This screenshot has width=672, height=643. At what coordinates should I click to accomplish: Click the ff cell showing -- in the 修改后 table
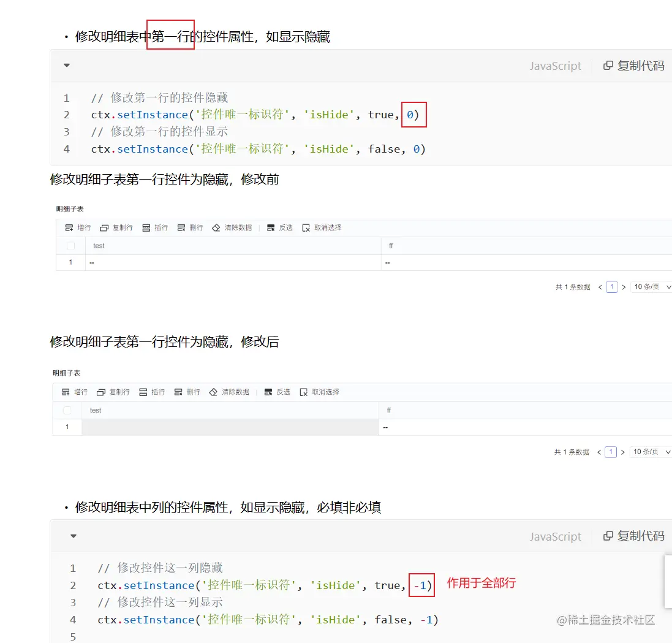click(x=525, y=427)
